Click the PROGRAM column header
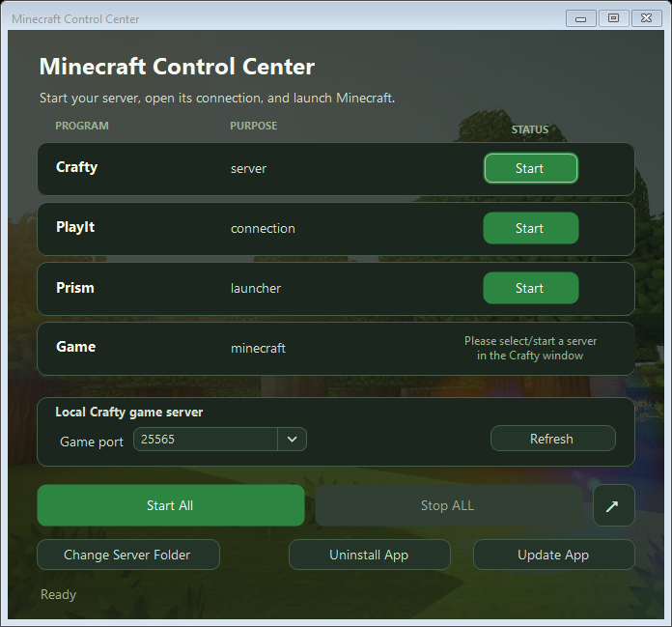 coord(82,126)
